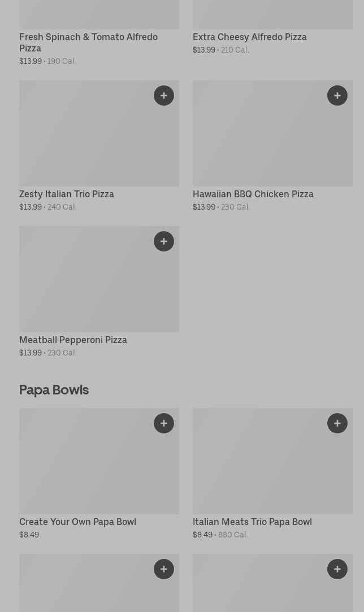
Task: Add Meatball Pepperoni Pizza with plus icon
Action: click(x=164, y=241)
